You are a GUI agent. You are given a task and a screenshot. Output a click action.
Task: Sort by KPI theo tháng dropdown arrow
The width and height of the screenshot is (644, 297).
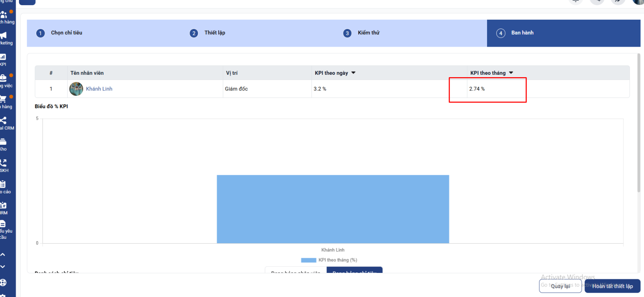tap(511, 73)
